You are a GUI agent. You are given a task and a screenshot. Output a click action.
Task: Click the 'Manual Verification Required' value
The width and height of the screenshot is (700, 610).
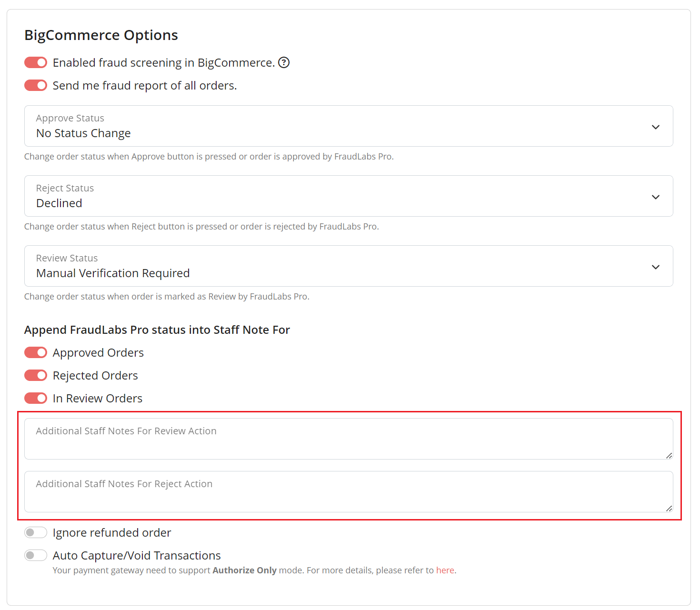pos(113,273)
